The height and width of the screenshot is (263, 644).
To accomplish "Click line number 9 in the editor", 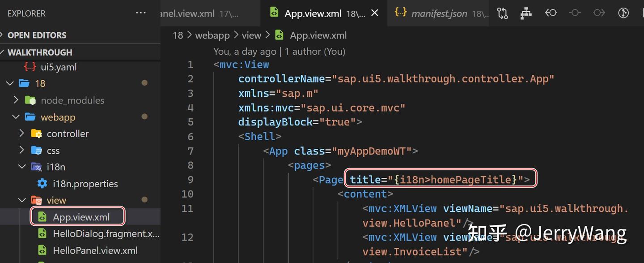I will 190,179.
